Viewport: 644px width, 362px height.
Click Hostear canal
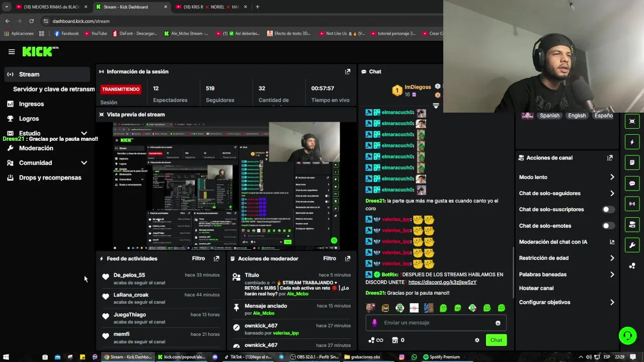point(536,288)
